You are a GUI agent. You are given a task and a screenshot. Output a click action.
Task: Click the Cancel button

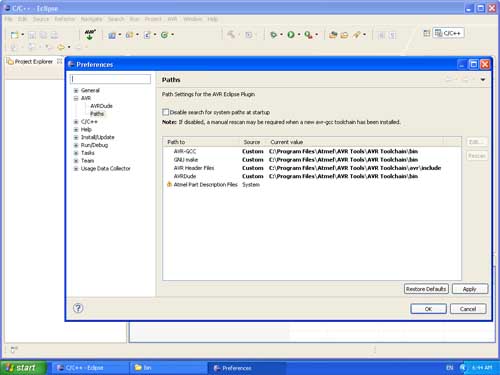pyautogui.click(x=468, y=309)
